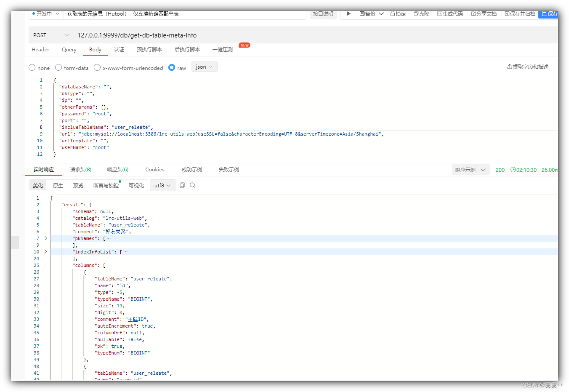
Task: Open the 开发中 status dropdown
Action: 46,14
